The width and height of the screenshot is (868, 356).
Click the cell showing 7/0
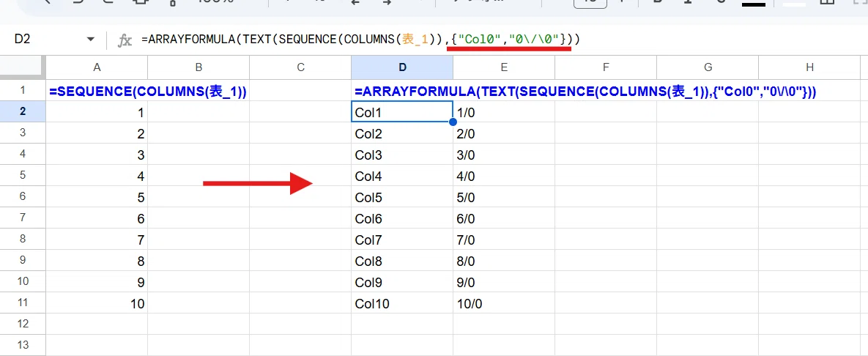[x=504, y=240]
